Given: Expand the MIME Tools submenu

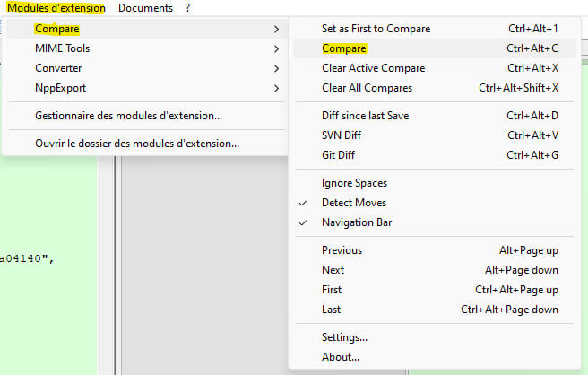Looking at the screenshot, I should tap(62, 48).
